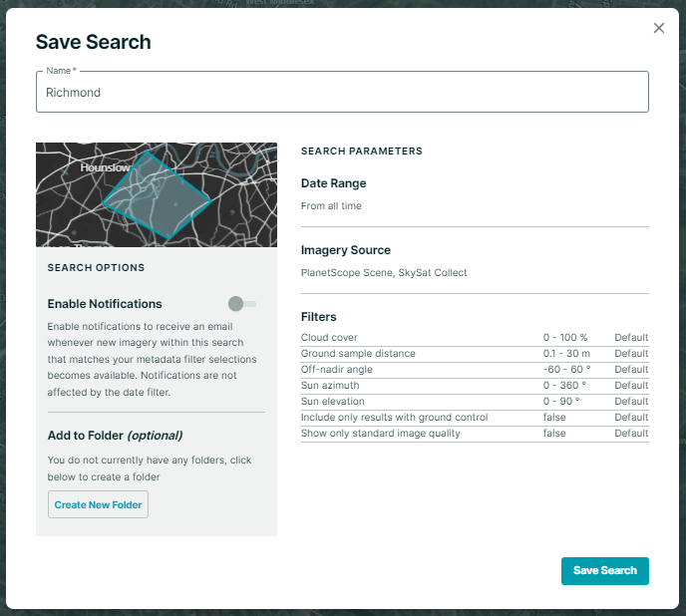The height and width of the screenshot is (616, 686).
Task: Click the Enable Notifications label text
Action: tap(105, 304)
